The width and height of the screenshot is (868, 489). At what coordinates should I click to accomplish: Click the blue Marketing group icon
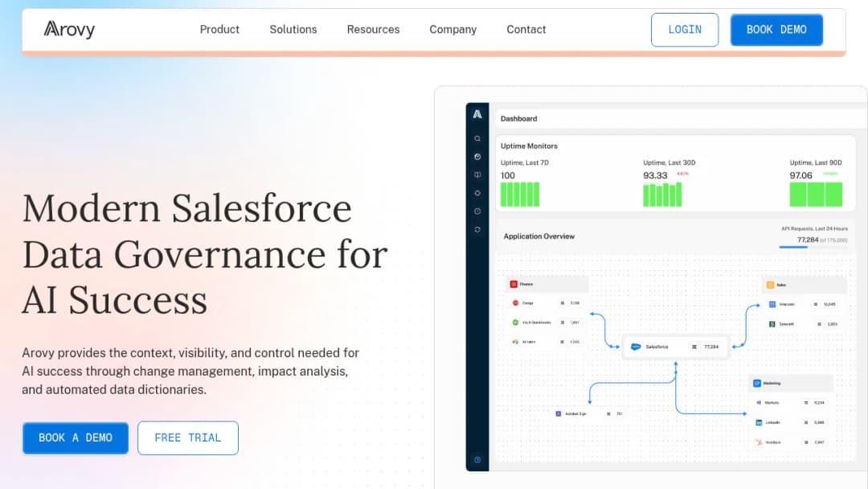757,383
